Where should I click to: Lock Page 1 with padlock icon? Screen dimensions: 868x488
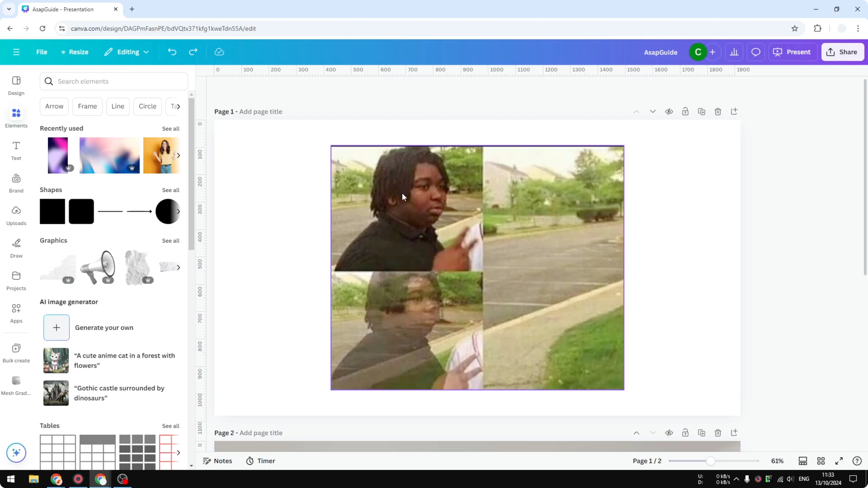(685, 112)
